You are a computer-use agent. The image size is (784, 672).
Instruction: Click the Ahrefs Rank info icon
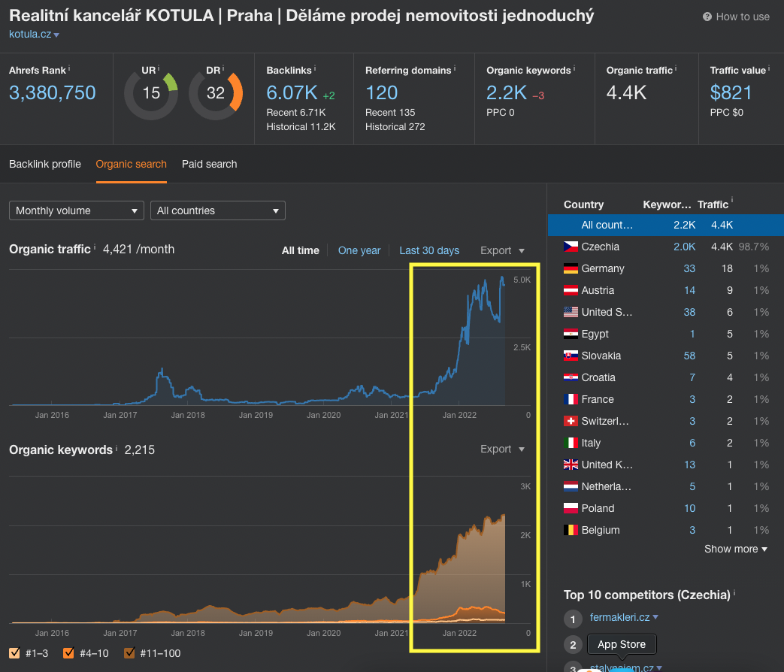(69, 68)
